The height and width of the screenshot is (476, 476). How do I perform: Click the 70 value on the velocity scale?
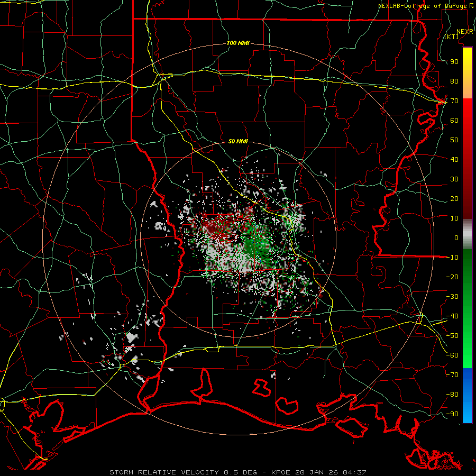tap(454, 101)
